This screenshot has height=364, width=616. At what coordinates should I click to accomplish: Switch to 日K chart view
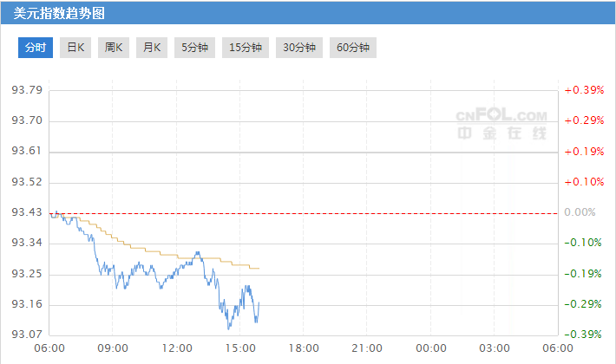click(x=75, y=48)
